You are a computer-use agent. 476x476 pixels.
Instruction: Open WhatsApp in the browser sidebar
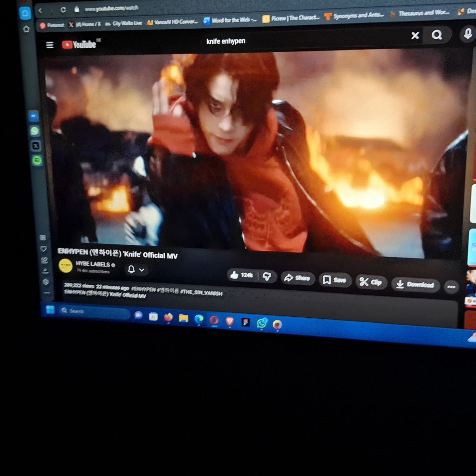pyautogui.click(x=35, y=131)
